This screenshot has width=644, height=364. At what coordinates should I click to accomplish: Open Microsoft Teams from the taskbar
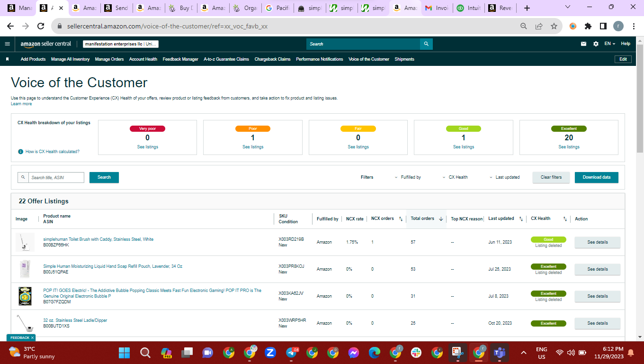click(x=500, y=353)
